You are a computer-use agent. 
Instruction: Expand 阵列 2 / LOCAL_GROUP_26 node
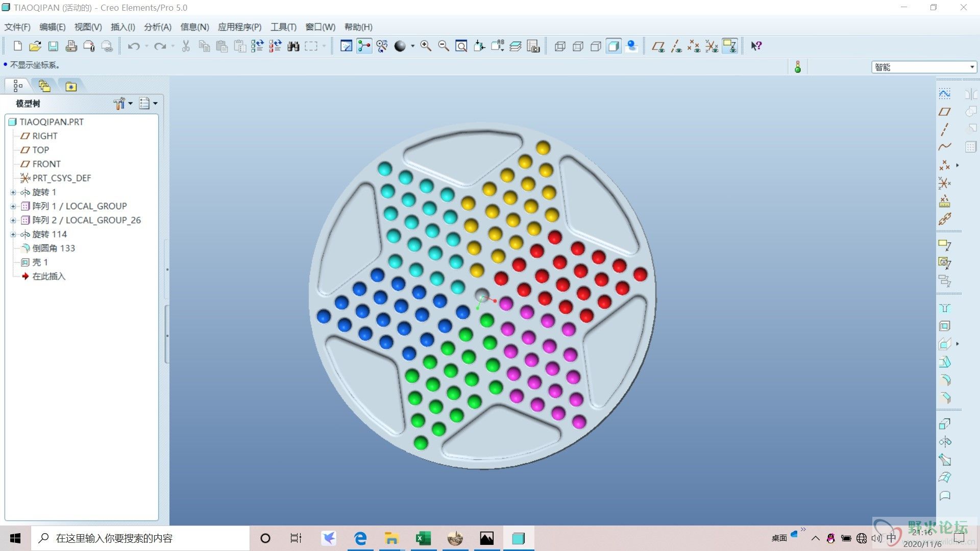click(13, 220)
